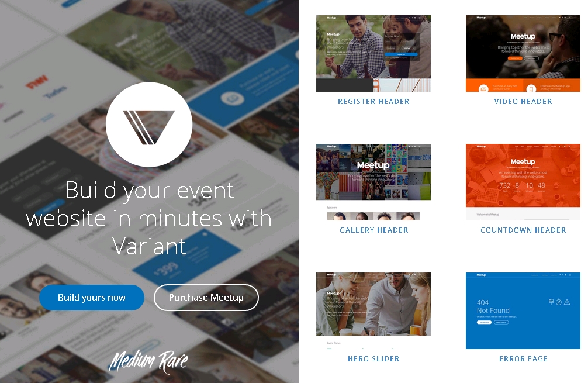Click the Medium Rare script logo
The image size is (588, 383).
pos(149,361)
